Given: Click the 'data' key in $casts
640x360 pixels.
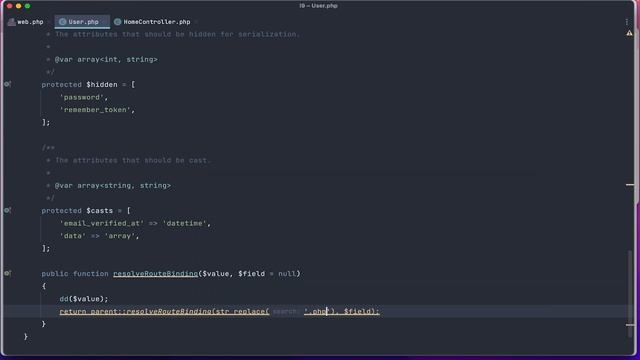Looking at the screenshot, I should click(x=73, y=236).
